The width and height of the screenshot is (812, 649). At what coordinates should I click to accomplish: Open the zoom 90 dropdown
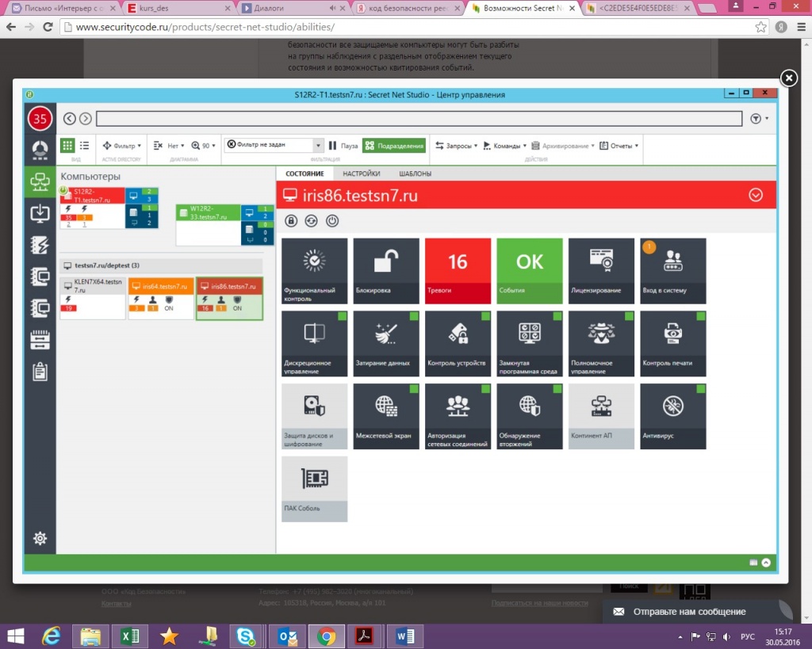pos(204,146)
